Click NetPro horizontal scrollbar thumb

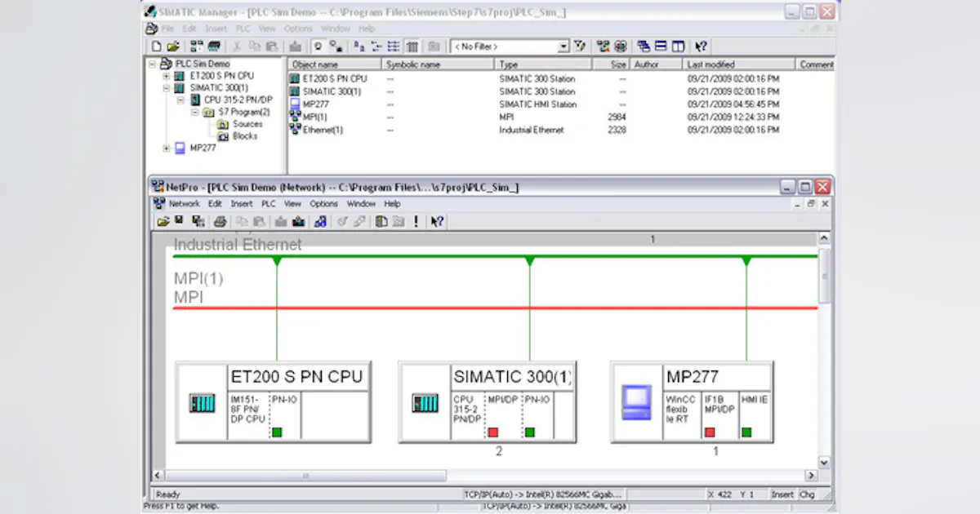point(306,475)
